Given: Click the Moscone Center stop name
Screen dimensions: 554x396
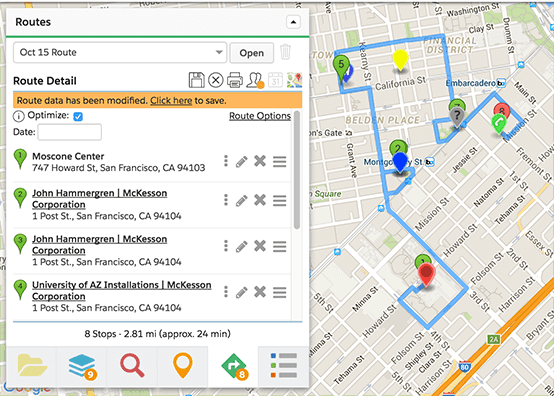Looking at the screenshot, I should (x=68, y=156).
